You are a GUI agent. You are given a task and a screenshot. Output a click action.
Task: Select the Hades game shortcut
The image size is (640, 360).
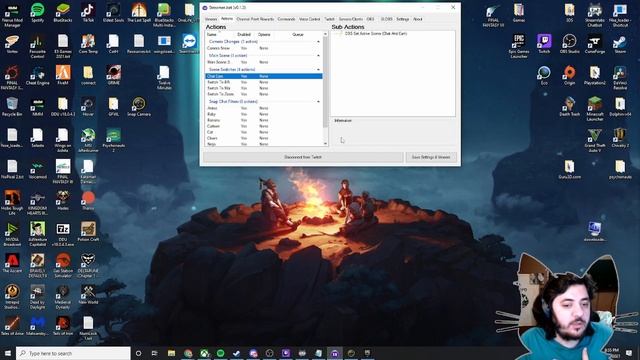[63, 200]
